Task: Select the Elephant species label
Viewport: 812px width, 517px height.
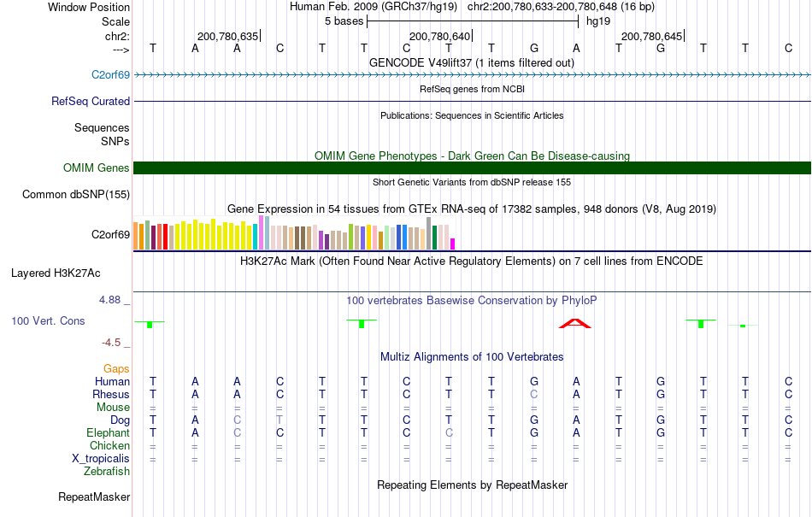Action: (x=108, y=432)
